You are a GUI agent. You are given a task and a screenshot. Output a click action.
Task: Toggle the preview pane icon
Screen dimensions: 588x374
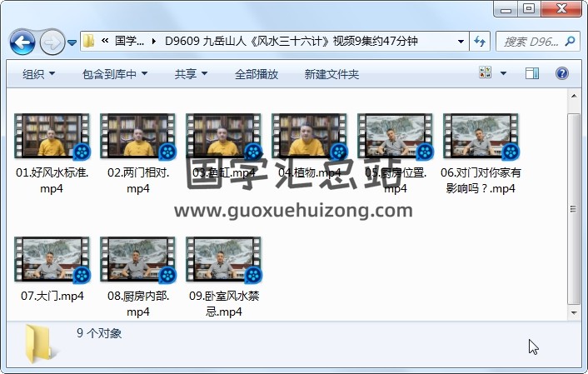(x=531, y=73)
